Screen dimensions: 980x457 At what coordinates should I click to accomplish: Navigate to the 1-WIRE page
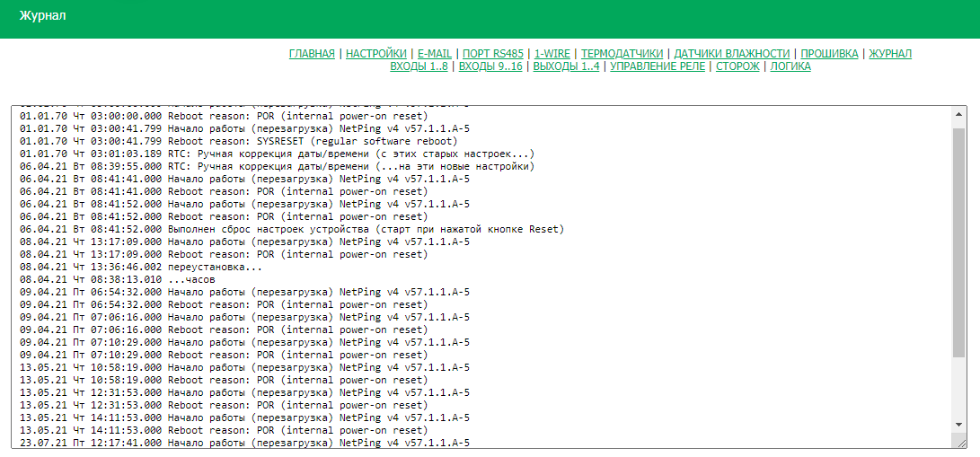coord(552,54)
